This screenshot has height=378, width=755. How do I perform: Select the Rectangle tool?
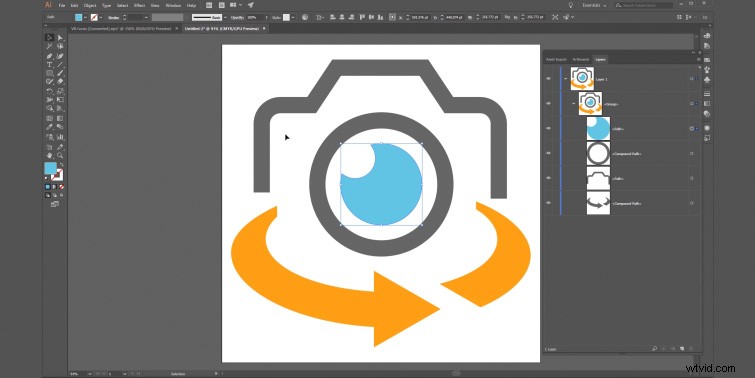pos(49,73)
